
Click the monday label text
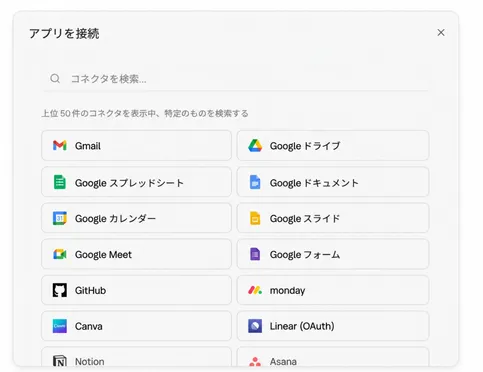pos(287,291)
